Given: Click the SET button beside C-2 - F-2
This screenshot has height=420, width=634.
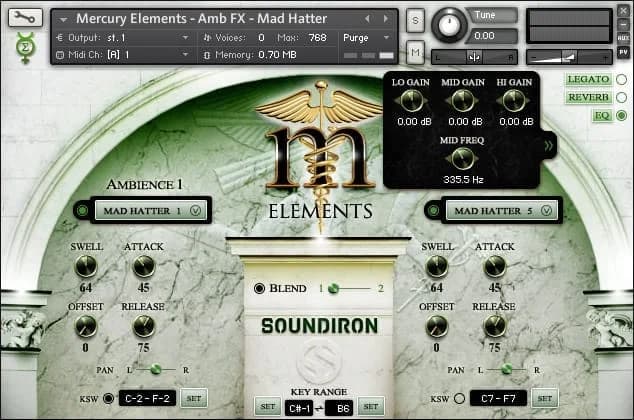Looking at the screenshot, I should (x=193, y=398).
